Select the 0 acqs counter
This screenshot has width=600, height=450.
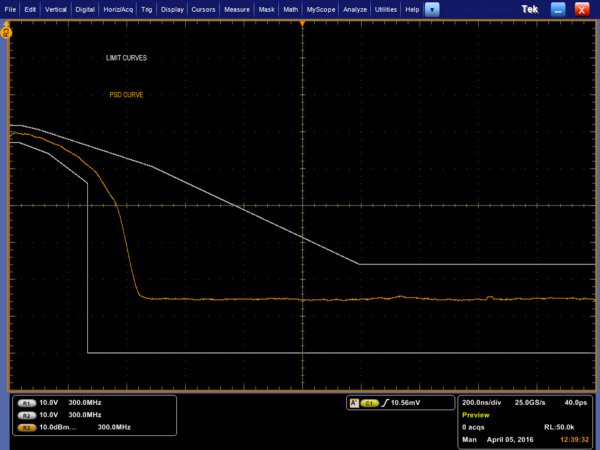pos(473,427)
